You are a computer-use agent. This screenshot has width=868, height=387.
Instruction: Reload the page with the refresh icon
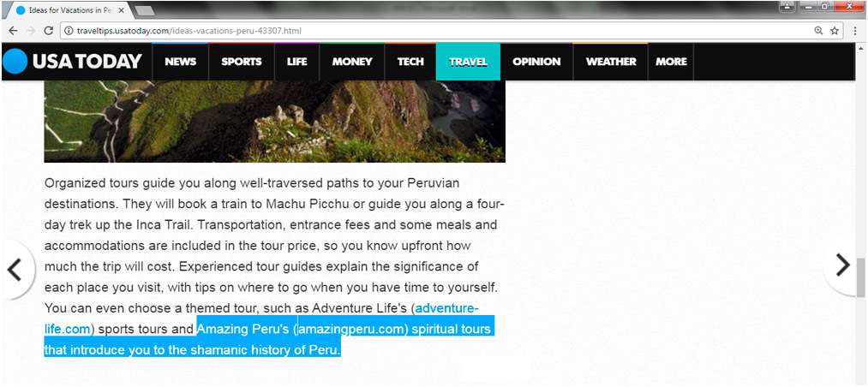click(49, 31)
